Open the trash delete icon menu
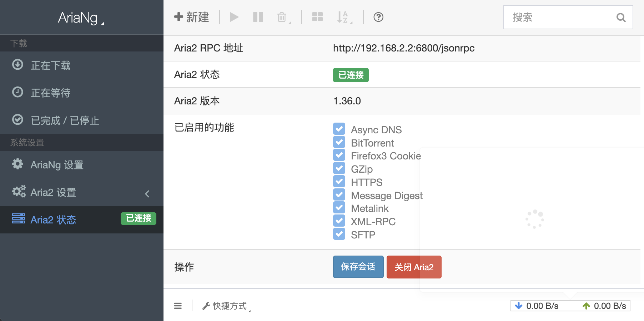 click(283, 17)
